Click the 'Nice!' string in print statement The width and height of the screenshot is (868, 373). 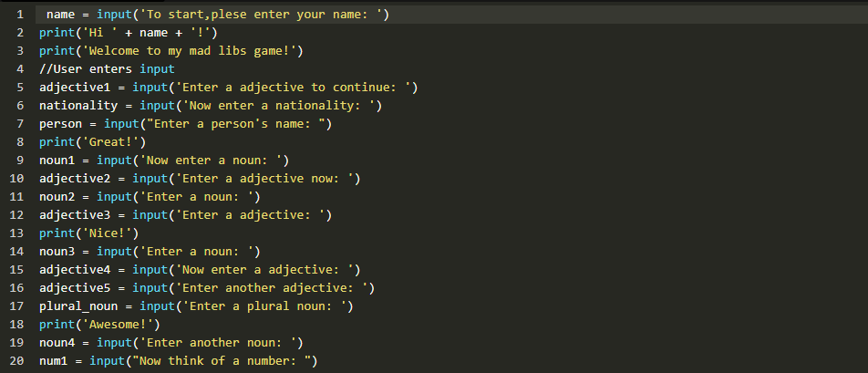pos(103,233)
